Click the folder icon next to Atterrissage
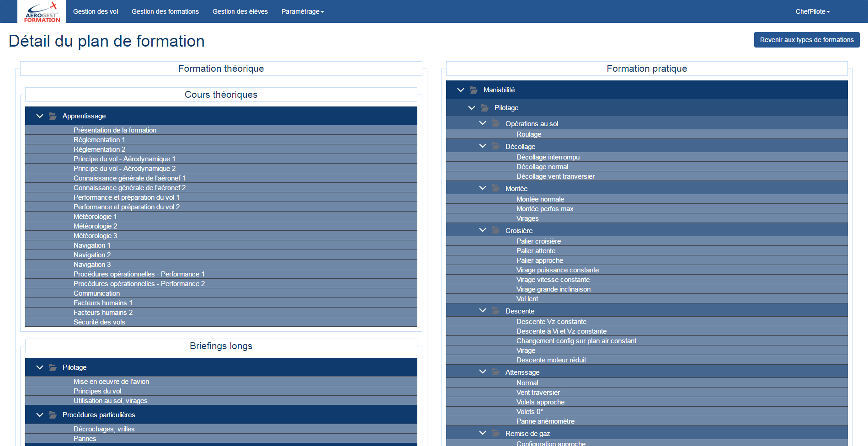Image resolution: width=868 pixels, height=446 pixels. click(496, 372)
